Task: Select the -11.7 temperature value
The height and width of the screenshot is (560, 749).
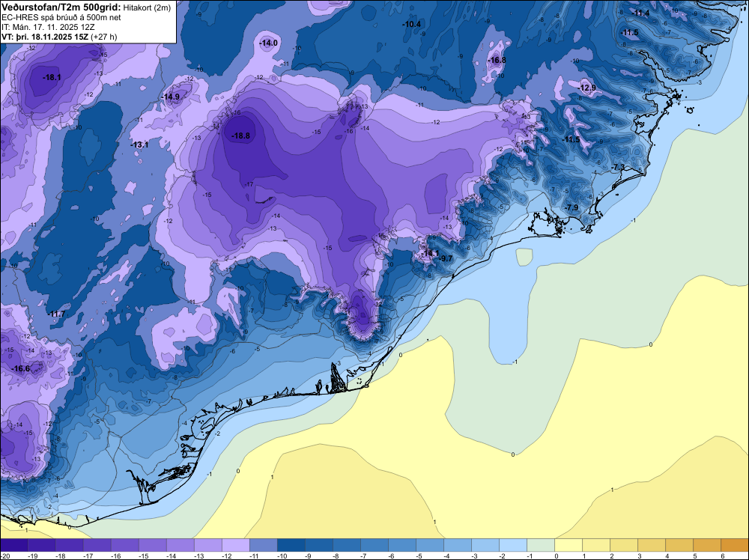Action: point(57,314)
